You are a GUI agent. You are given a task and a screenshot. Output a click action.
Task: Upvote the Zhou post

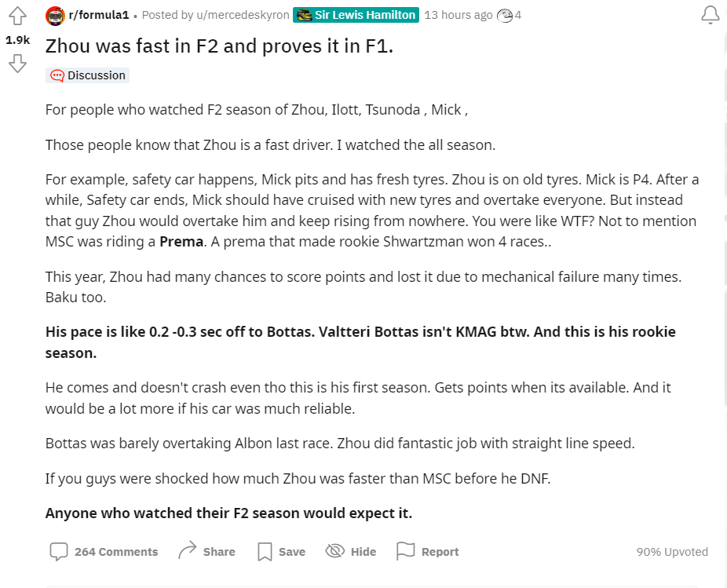[x=17, y=16]
